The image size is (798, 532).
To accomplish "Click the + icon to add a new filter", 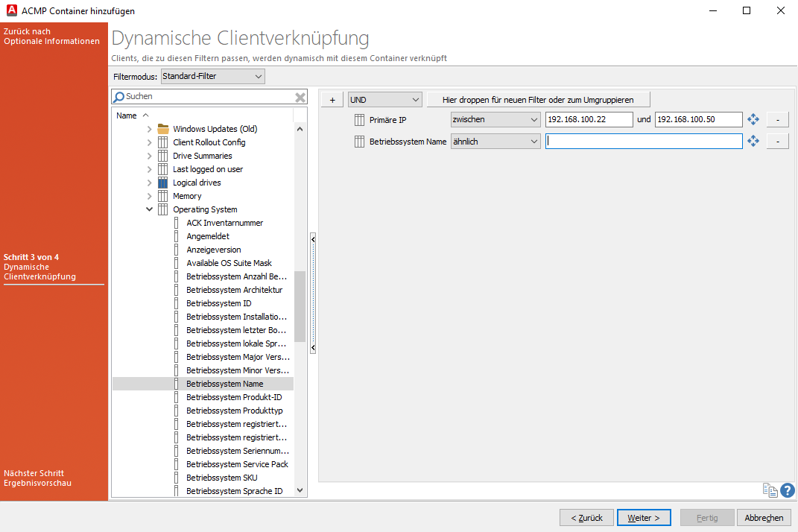I will coord(332,98).
